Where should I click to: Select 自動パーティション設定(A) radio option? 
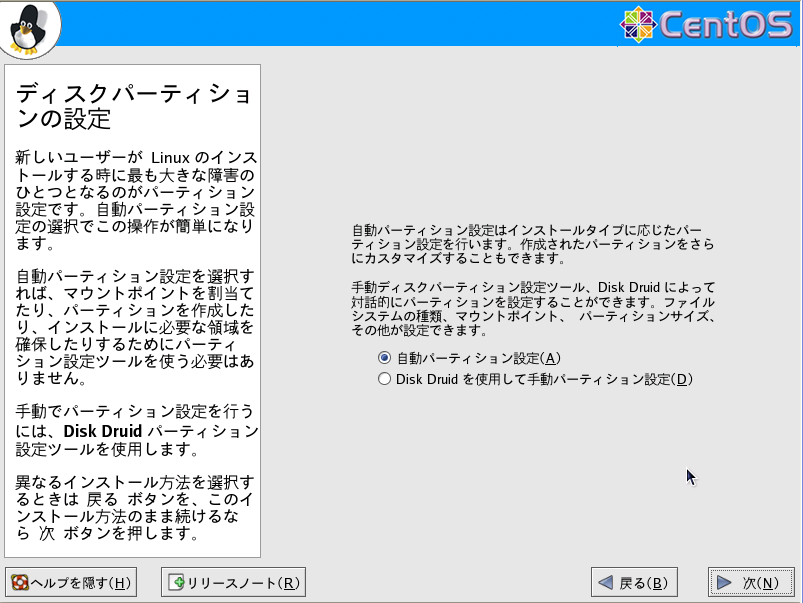pyautogui.click(x=469, y=358)
